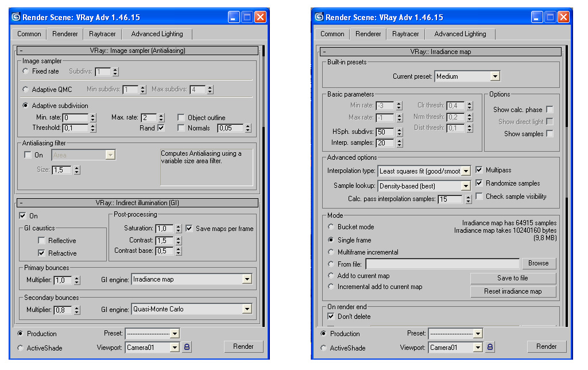Open Raytracer tab in left window
The image size is (588, 370).
[102, 34]
